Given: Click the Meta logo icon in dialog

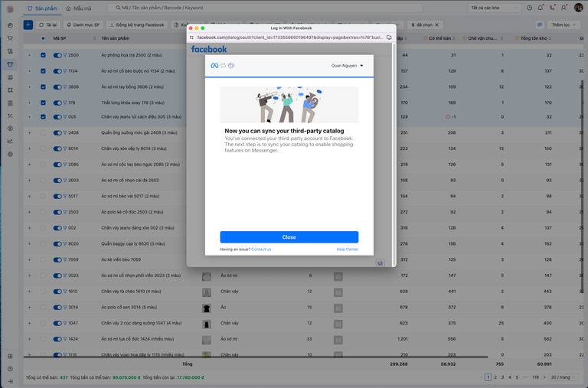Looking at the screenshot, I should 214,66.
